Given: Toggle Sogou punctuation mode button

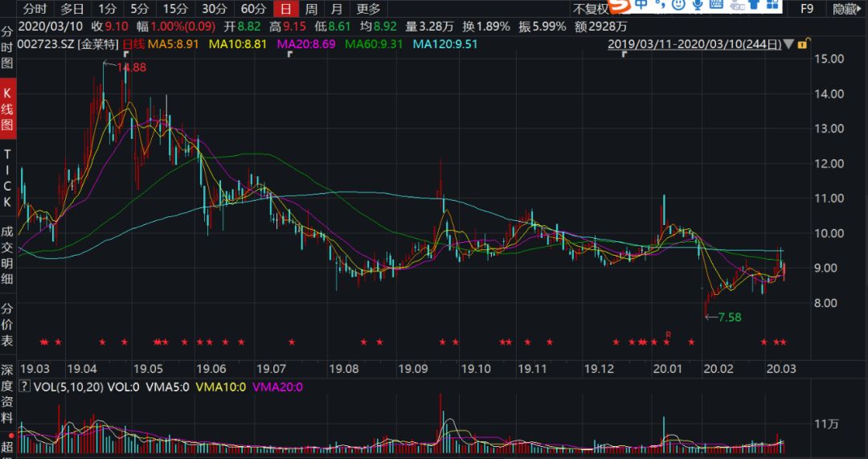Looking at the screenshot, I should 660,6.
